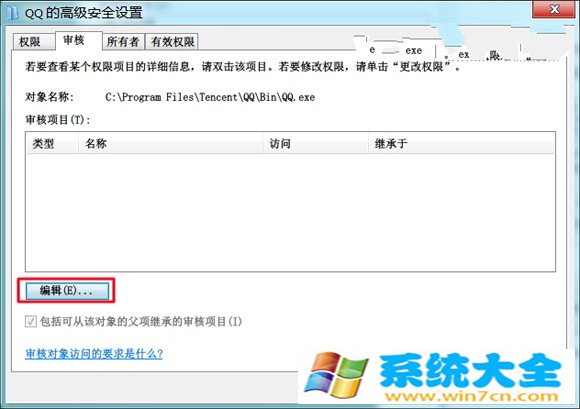Screen dimensions: 580x409
Task: Sort by the 类型 column header
Action: (52, 143)
